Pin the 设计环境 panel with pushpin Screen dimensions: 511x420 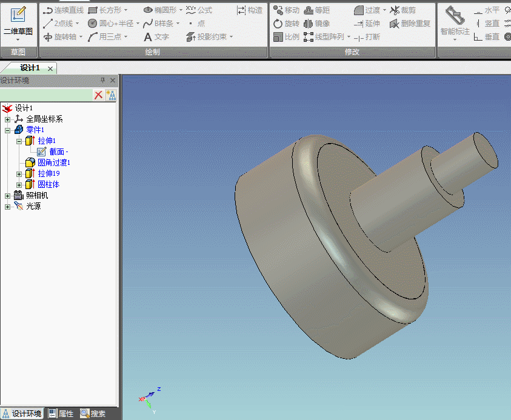coord(102,81)
